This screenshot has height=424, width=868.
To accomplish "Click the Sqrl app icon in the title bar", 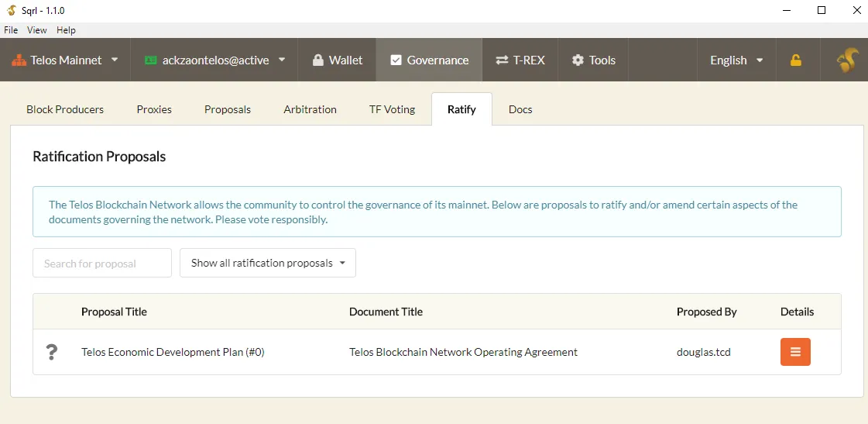I will pyautogui.click(x=11, y=11).
